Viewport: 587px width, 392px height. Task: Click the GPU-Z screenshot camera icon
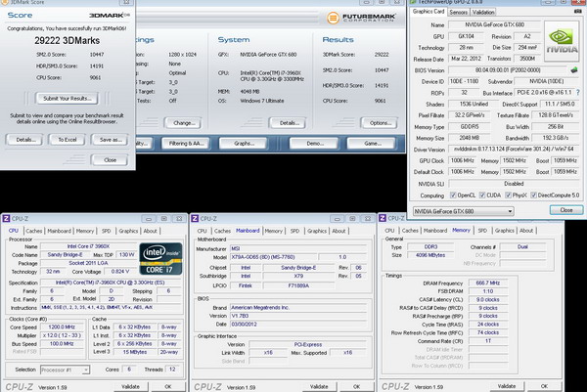(x=577, y=12)
